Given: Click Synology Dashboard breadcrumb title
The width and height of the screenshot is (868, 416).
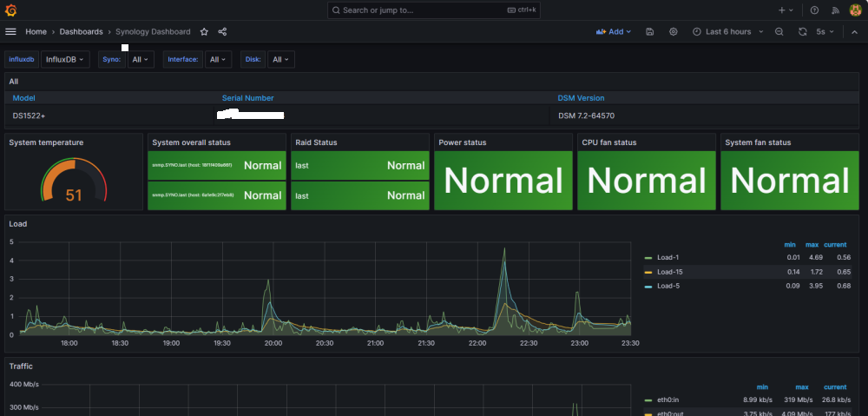Looking at the screenshot, I should coord(153,31).
